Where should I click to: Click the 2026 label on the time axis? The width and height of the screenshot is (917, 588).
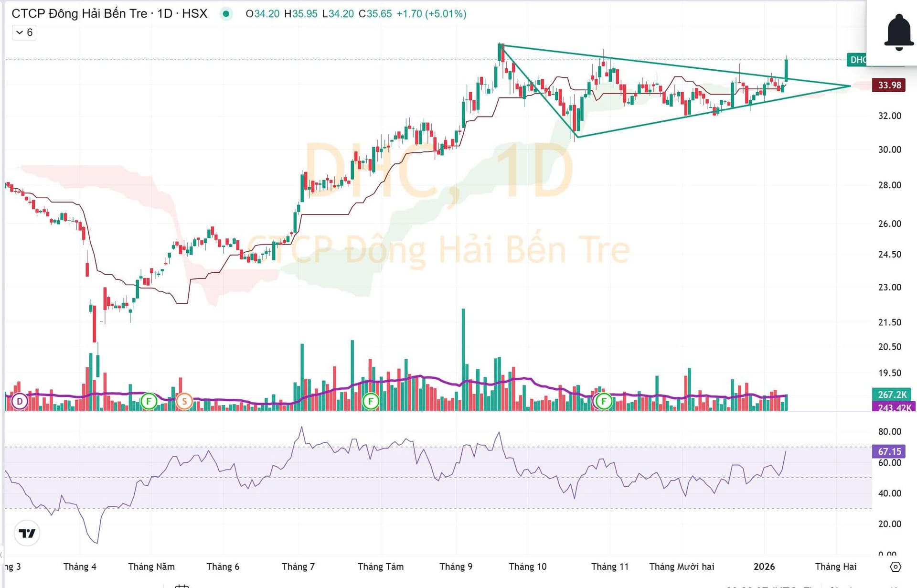pyautogui.click(x=764, y=567)
